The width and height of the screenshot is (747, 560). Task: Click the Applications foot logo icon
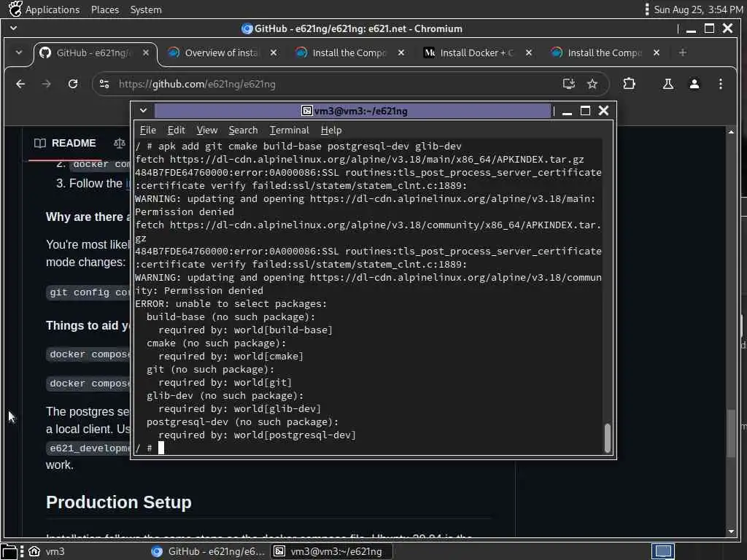[x=16, y=9]
